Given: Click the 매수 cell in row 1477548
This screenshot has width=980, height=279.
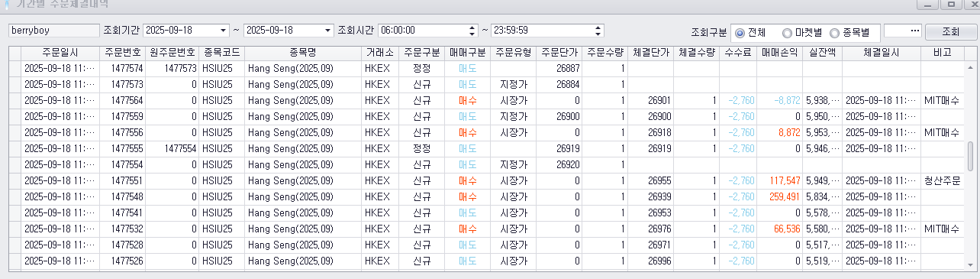Looking at the screenshot, I should pyautogui.click(x=468, y=196).
